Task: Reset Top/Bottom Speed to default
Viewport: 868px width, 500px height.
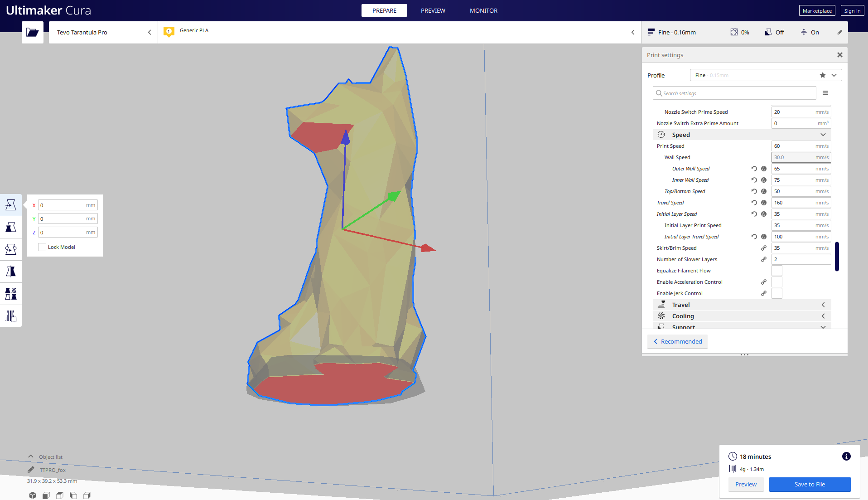Action: [x=754, y=191]
